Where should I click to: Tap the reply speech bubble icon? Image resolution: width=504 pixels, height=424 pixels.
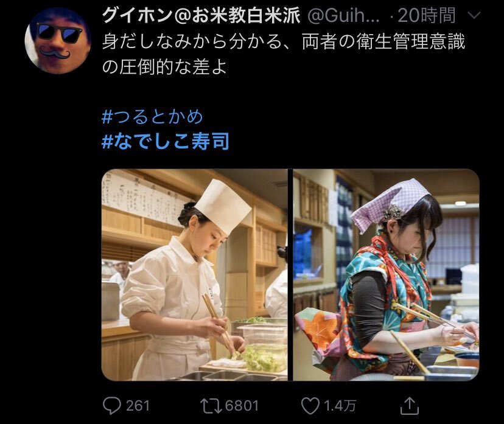[x=111, y=406]
